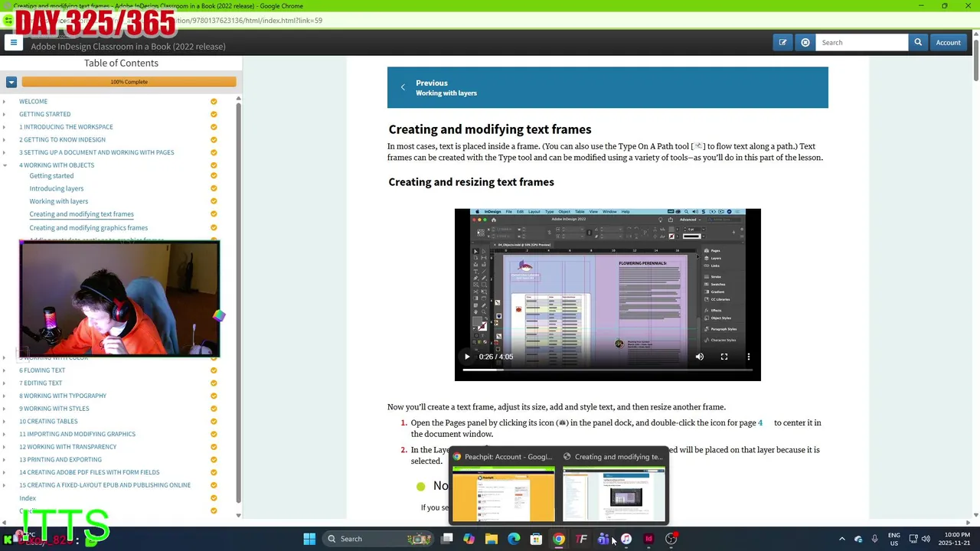The width and height of the screenshot is (980, 551).
Task: Toggle checkmark for Introducing layers
Action: coord(214,188)
